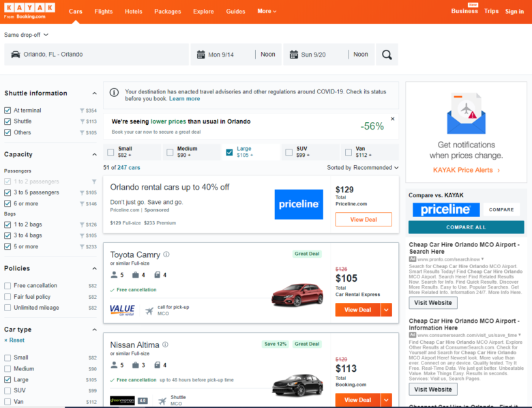Click the Shuttle only filter icon
This screenshot has height=408, width=532.
[82, 121]
